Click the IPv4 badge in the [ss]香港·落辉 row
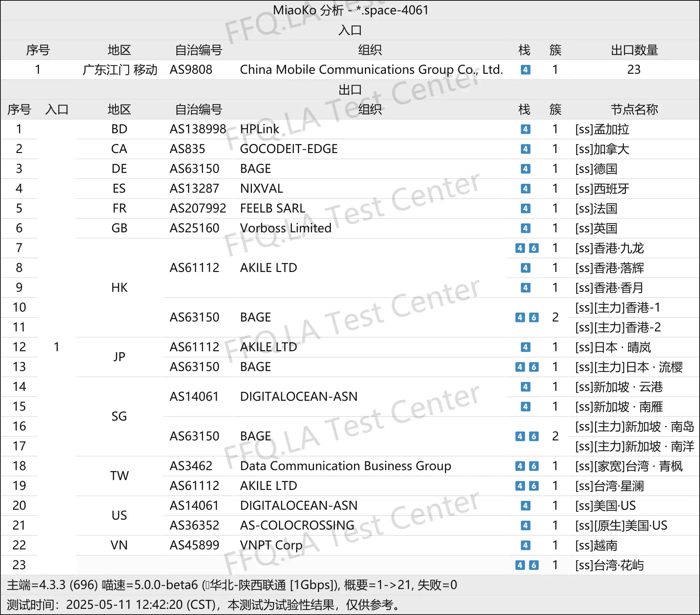Viewport: 700px width, 615px height. (525, 268)
